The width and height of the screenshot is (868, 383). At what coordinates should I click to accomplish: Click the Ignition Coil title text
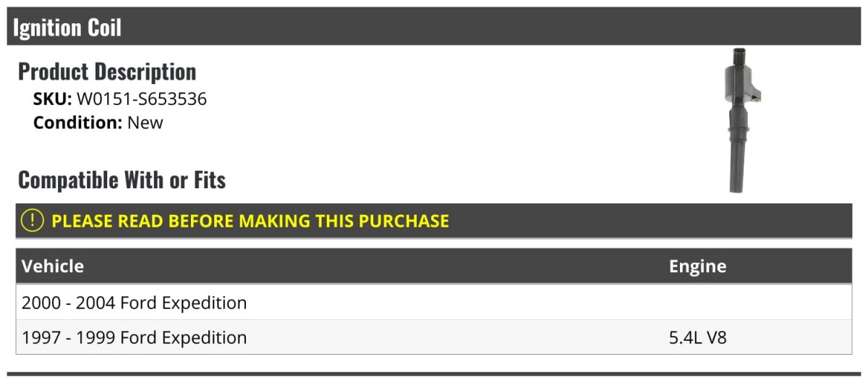(67, 28)
